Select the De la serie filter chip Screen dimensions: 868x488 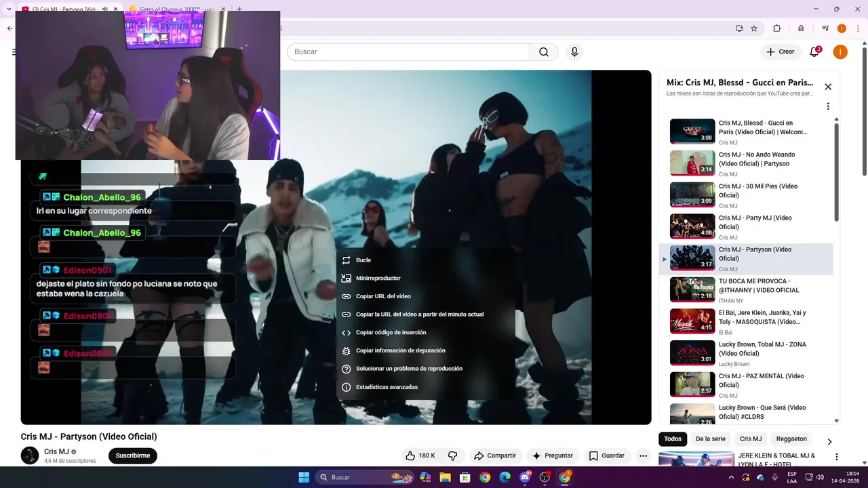tap(711, 439)
